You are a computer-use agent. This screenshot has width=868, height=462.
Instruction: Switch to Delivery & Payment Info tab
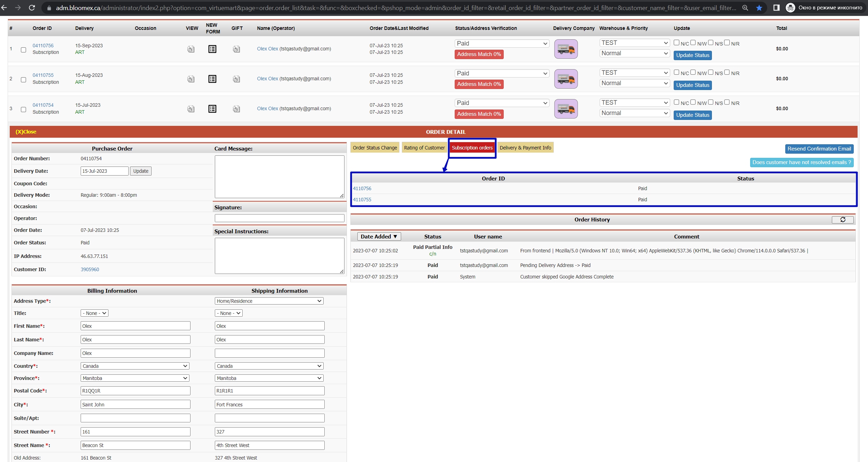525,148
